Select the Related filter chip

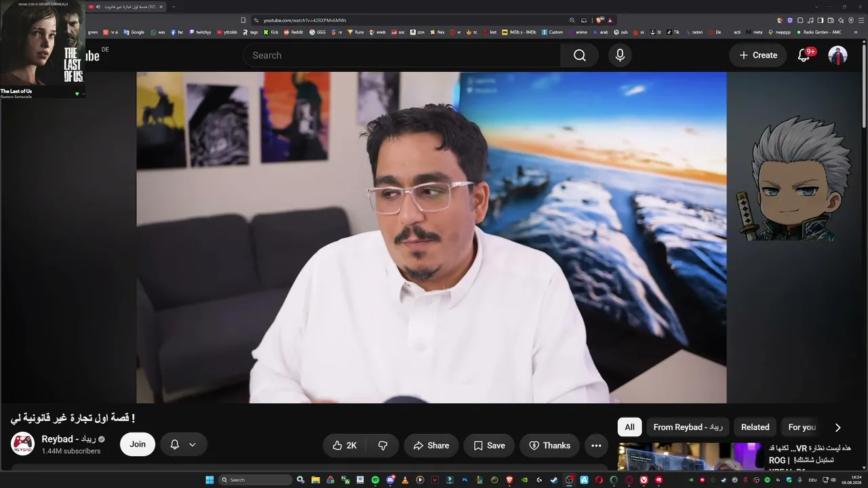(755, 427)
